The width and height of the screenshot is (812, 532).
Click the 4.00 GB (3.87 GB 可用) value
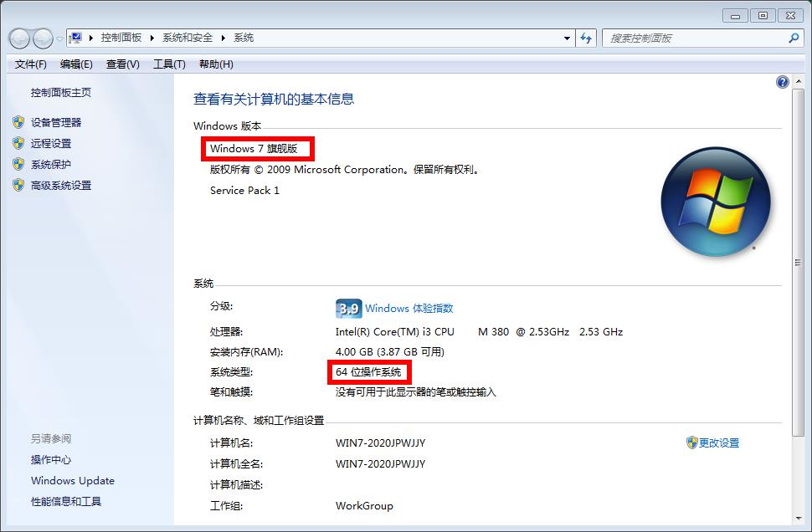coord(390,352)
